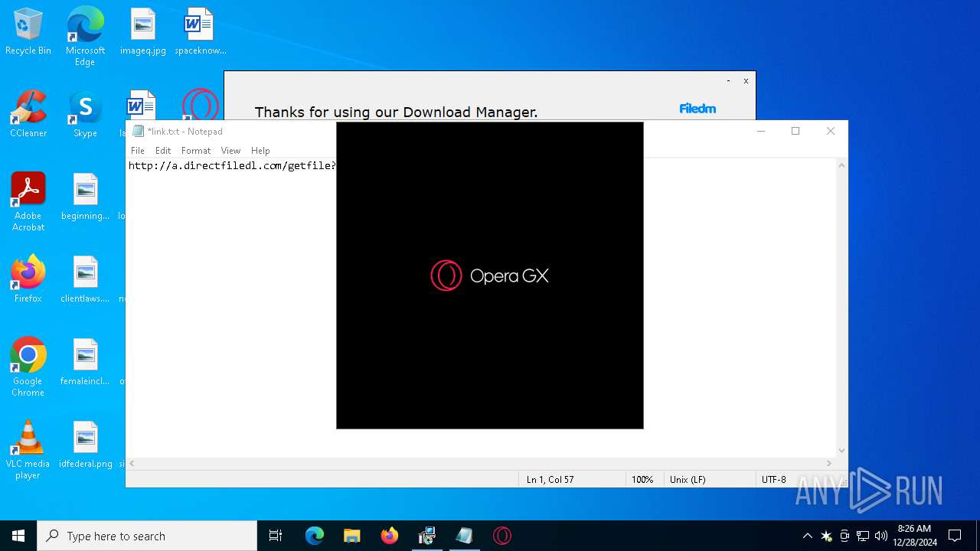The width and height of the screenshot is (980, 551).
Task: Open beginning image file on desktop
Action: coord(85,197)
